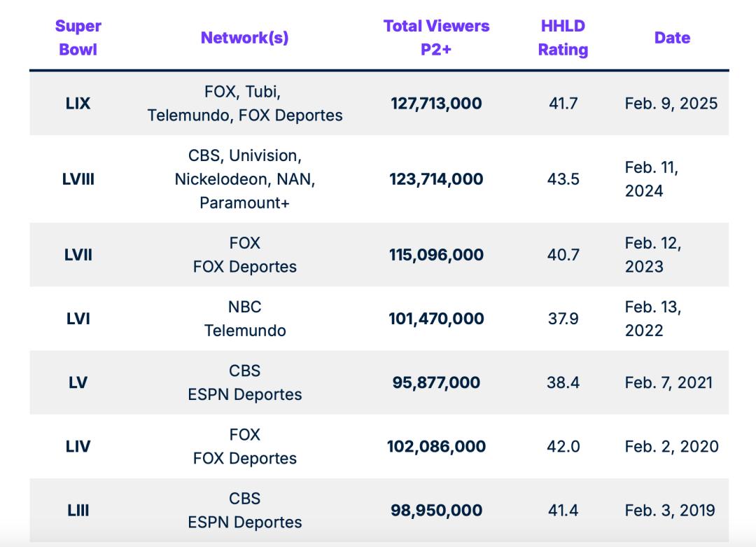This screenshot has width=756, height=547.
Task: Click the 115,096,000 viewers figure
Action: [436, 255]
